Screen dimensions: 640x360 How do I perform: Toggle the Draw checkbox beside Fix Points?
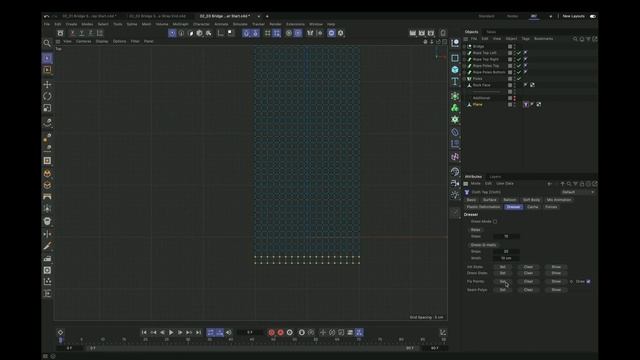[x=588, y=282]
